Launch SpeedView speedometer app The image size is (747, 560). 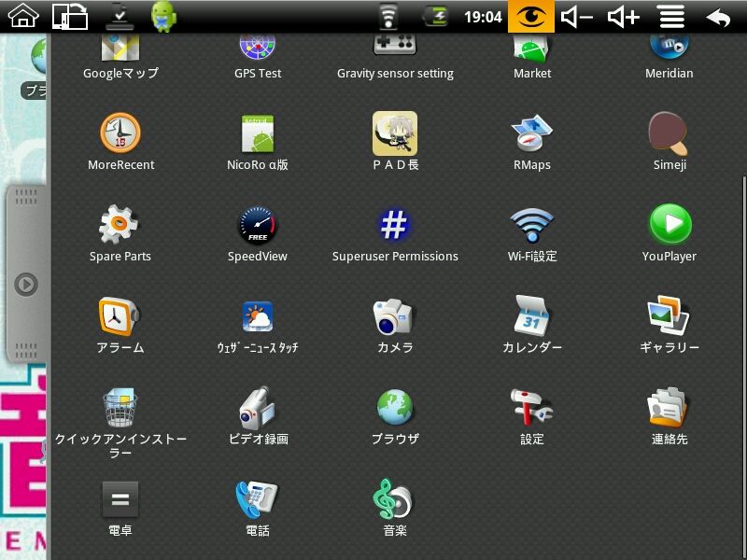click(258, 233)
